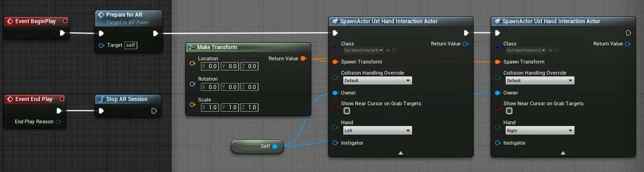Click the Collision Handling Override pin on first SpawnActor
The width and height of the screenshot is (644, 172).
335,77
